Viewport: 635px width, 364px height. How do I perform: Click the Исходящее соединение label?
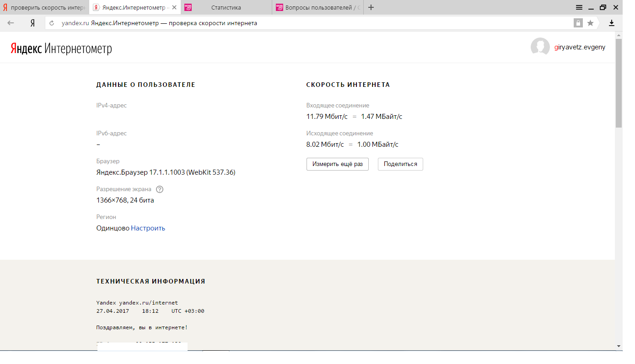coord(340,134)
